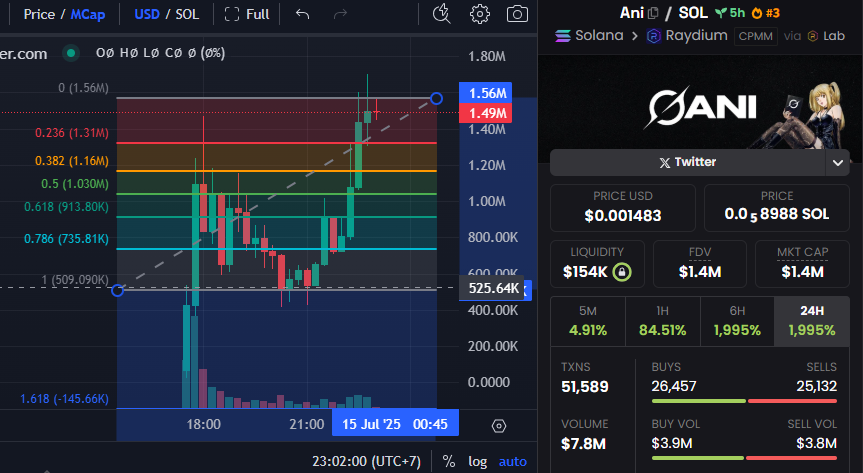Click the 0.382 (1.16M) Fibonacci label
The image size is (863, 473).
tap(72, 161)
